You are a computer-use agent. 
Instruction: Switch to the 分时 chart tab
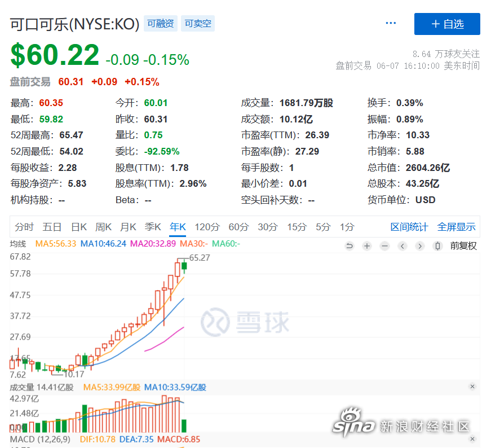pos(24,227)
